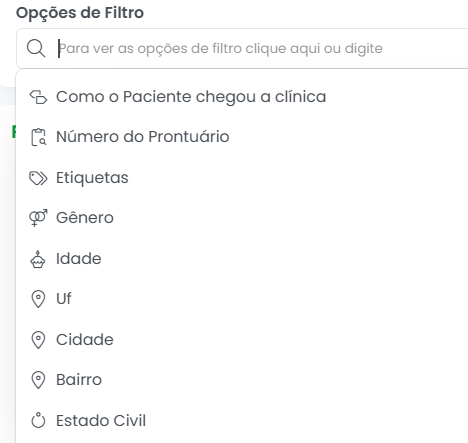Click the map pin icon beside Bairro
This screenshot has width=468, height=443.
click(x=38, y=380)
